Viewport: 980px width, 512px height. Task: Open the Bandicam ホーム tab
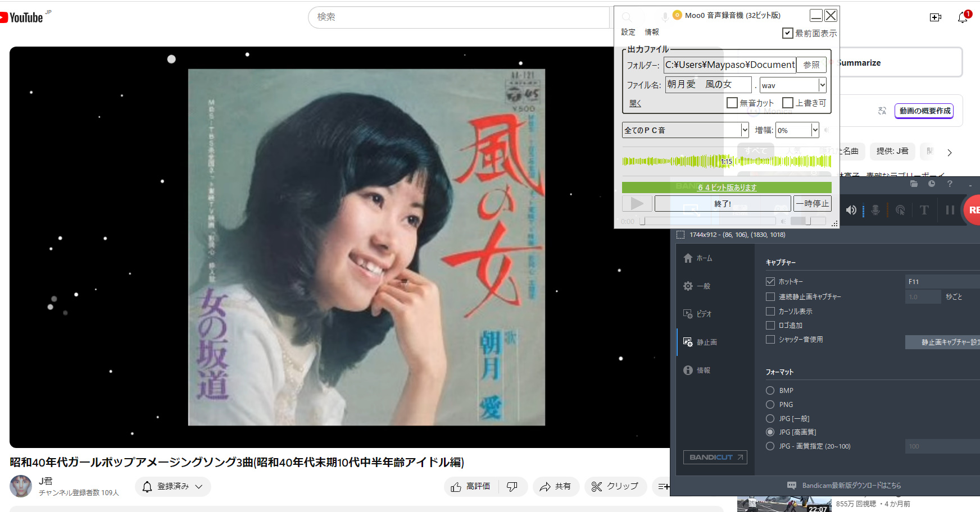[698, 258]
